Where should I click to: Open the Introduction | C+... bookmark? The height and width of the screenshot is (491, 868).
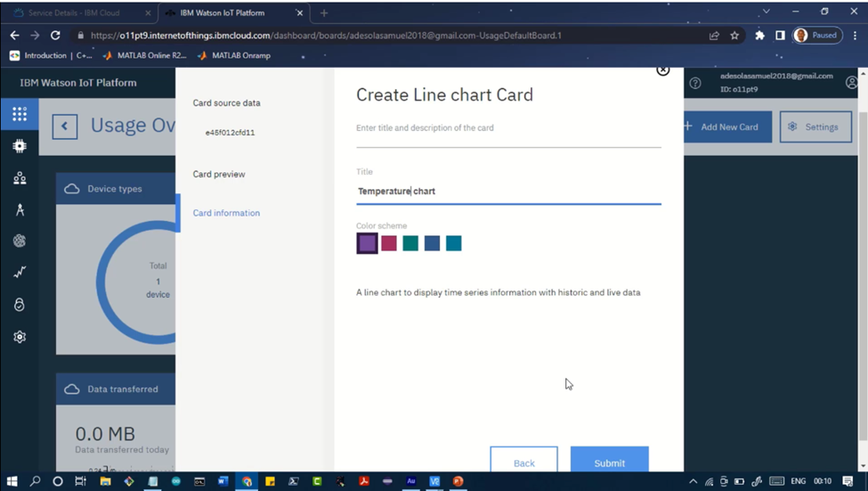coord(51,55)
